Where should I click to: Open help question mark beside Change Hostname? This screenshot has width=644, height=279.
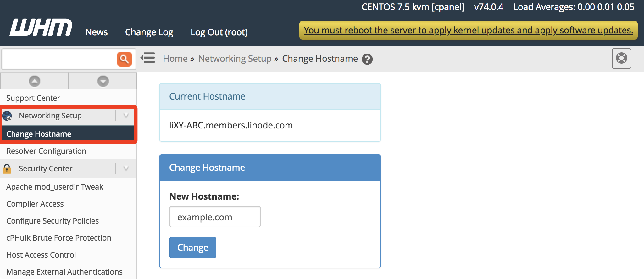click(367, 59)
